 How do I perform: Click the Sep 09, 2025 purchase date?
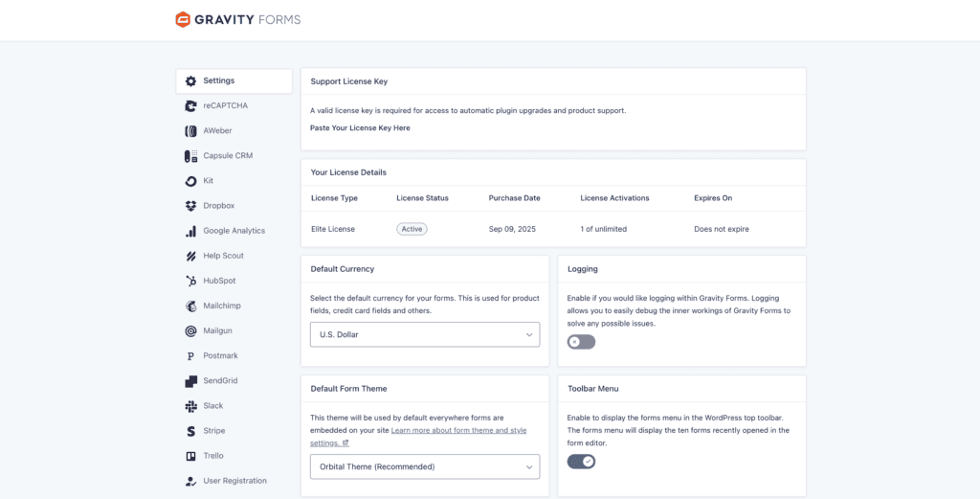tap(513, 230)
